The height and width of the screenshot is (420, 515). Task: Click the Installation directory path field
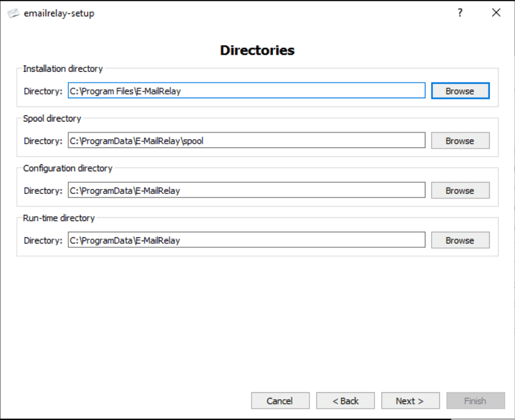coord(246,91)
